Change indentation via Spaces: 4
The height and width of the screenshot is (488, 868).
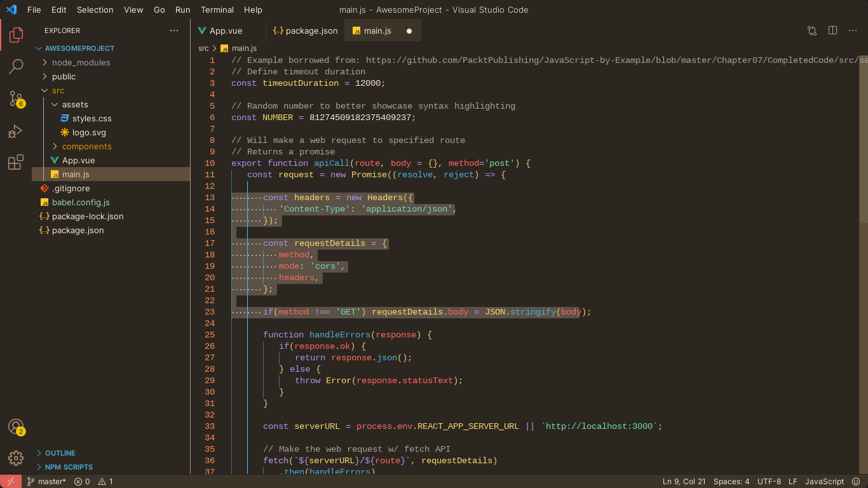point(731,482)
